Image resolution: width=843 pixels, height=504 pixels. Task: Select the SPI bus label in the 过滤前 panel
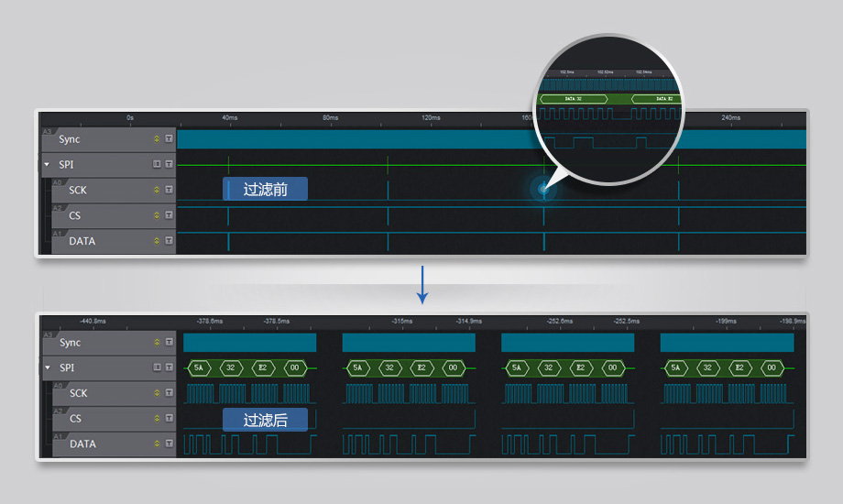click(66, 165)
